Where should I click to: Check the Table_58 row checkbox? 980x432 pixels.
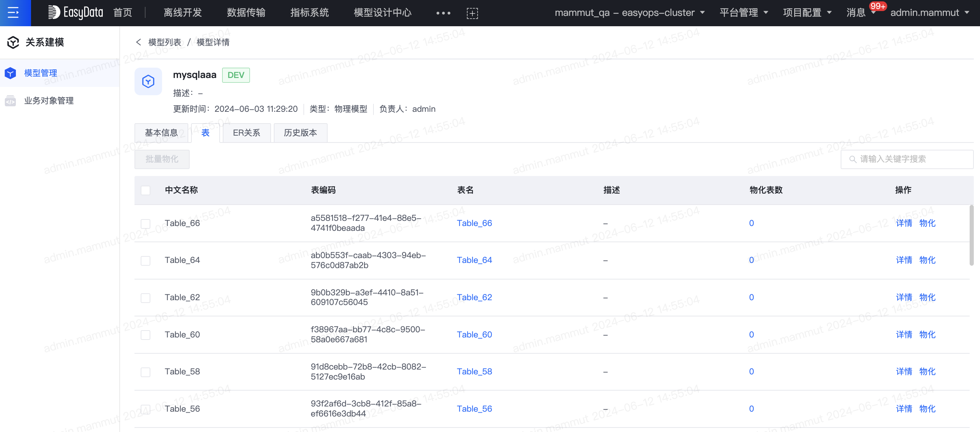point(145,372)
